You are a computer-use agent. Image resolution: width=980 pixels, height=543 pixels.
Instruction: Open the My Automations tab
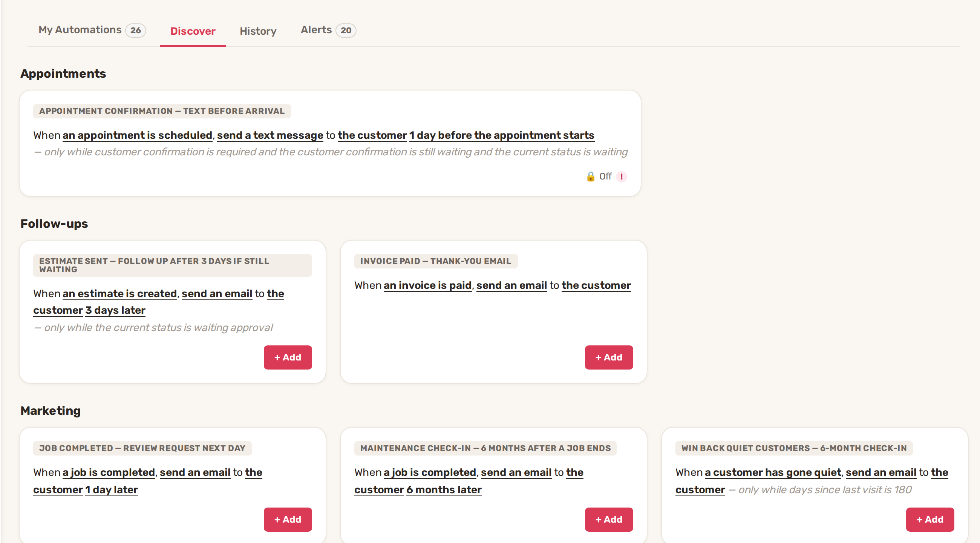tap(92, 30)
